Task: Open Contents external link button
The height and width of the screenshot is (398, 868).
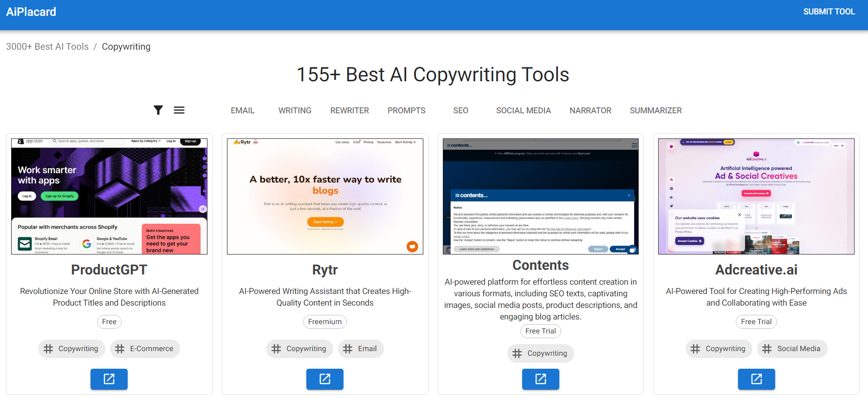Action: pos(541,379)
